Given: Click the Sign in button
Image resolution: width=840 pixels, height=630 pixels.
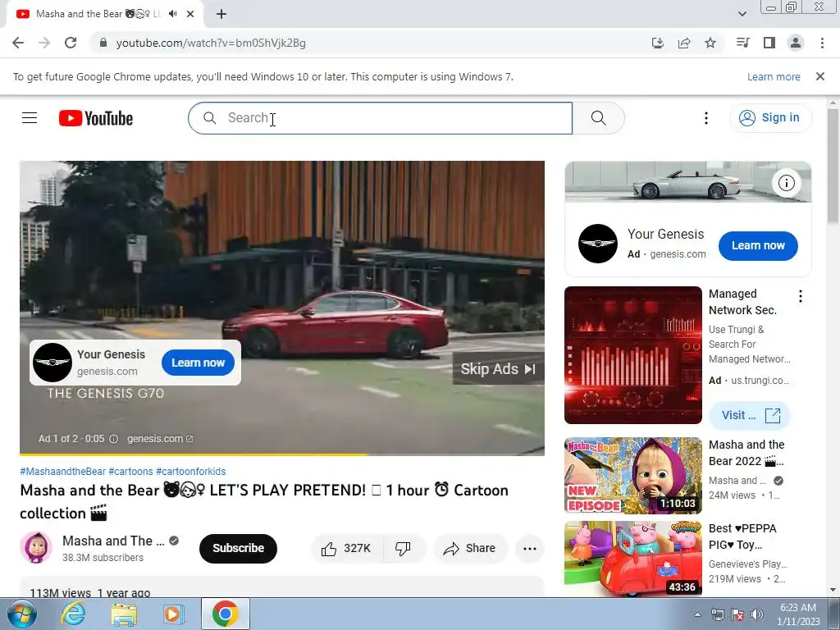Looking at the screenshot, I should (770, 118).
